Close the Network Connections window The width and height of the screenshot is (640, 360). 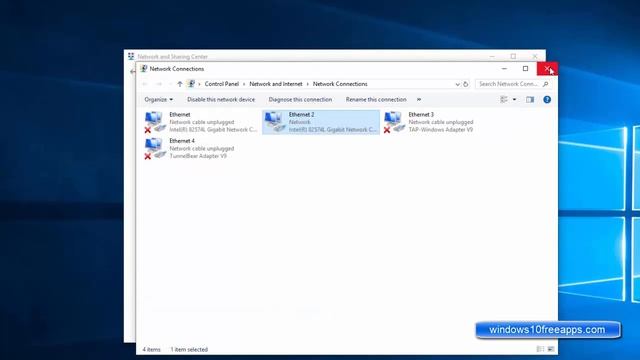click(x=547, y=69)
